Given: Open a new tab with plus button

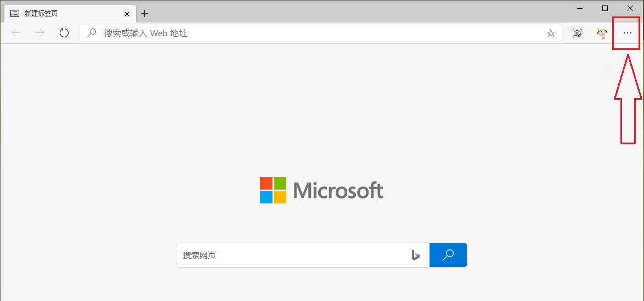Looking at the screenshot, I should pos(145,13).
